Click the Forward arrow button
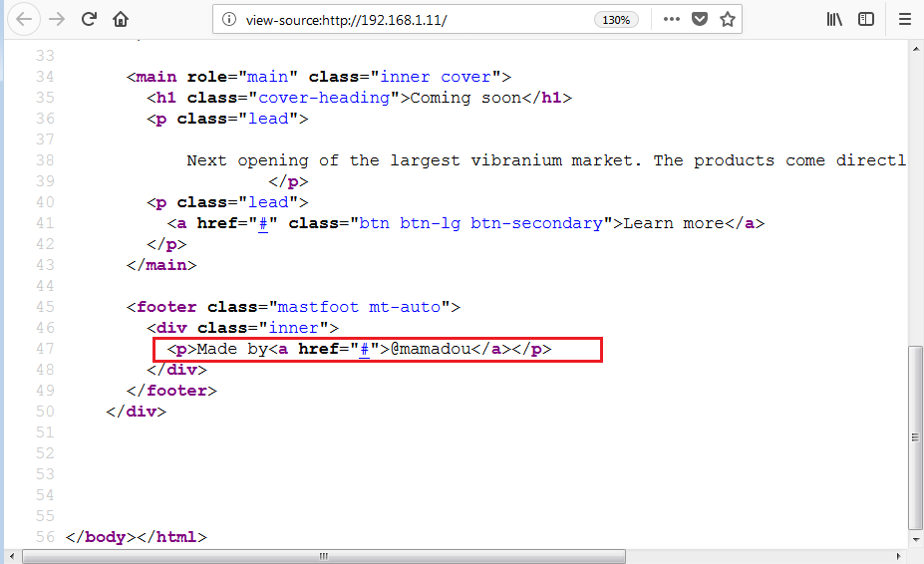This screenshot has width=924, height=564. click(57, 19)
